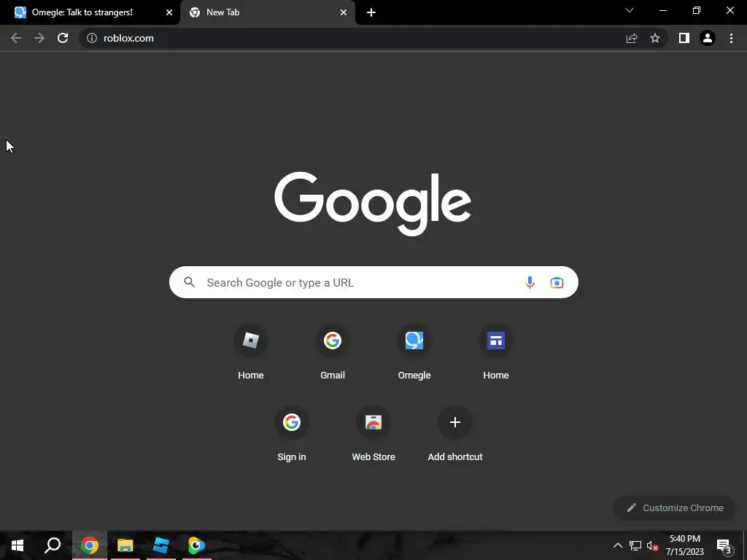Open the Gmail shortcut
Viewport: 747px width, 560px height.
(x=333, y=353)
